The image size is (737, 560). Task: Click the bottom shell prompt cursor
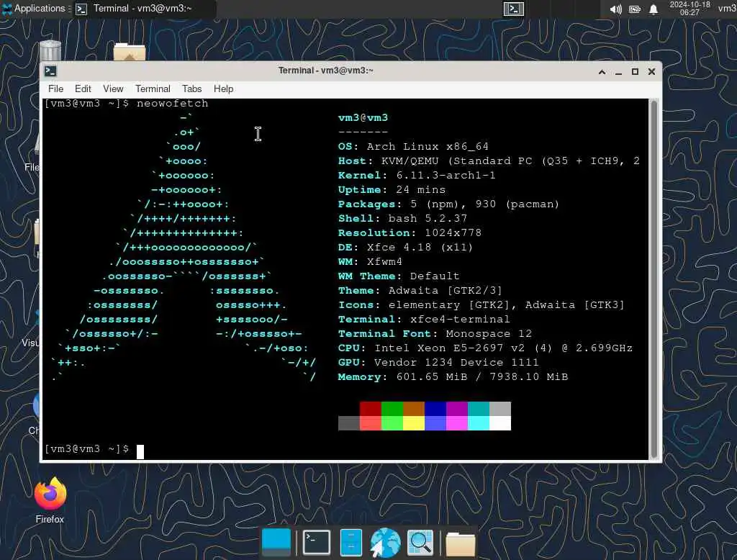point(140,451)
